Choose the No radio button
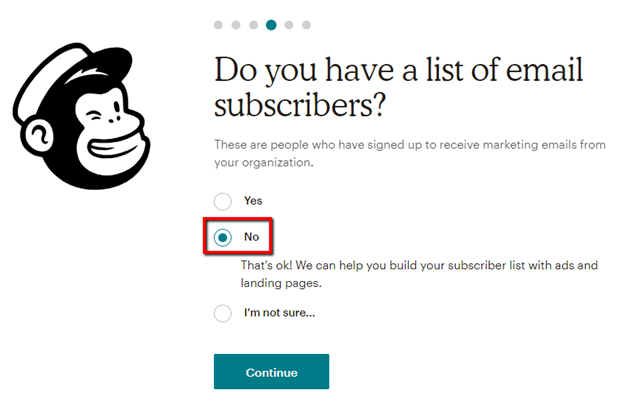 point(223,237)
